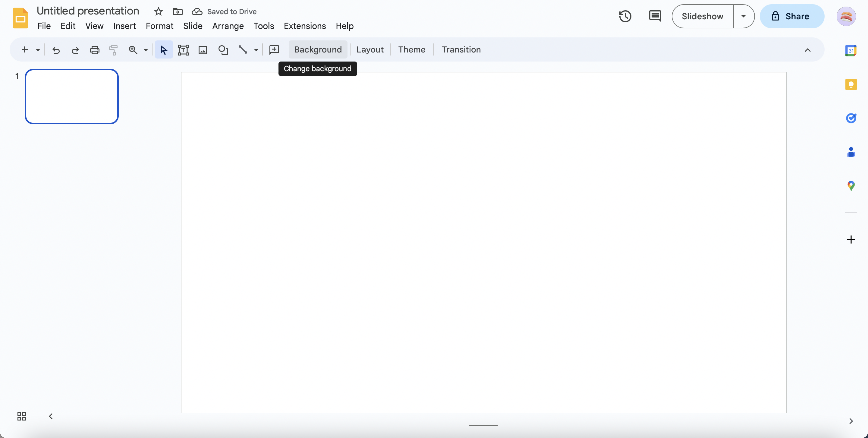Star the presentation
The width and height of the screenshot is (868, 438).
coord(158,11)
